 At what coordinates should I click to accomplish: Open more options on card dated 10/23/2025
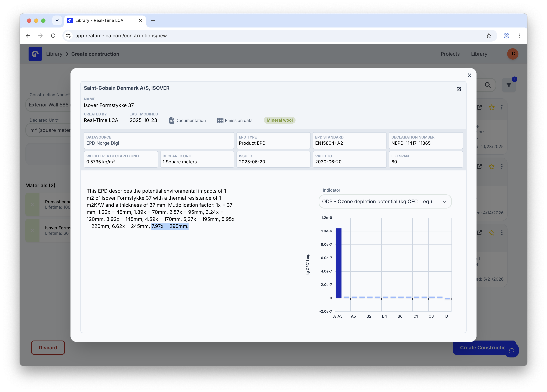pos(502,107)
